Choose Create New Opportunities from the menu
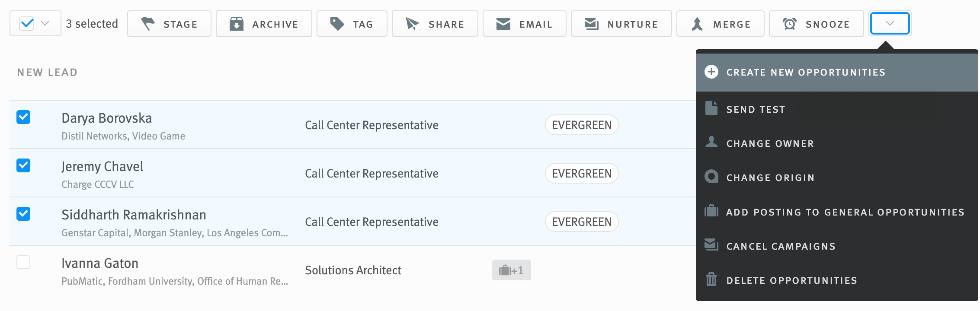The height and width of the screenshot is (311, 980). tap(805, 72)
